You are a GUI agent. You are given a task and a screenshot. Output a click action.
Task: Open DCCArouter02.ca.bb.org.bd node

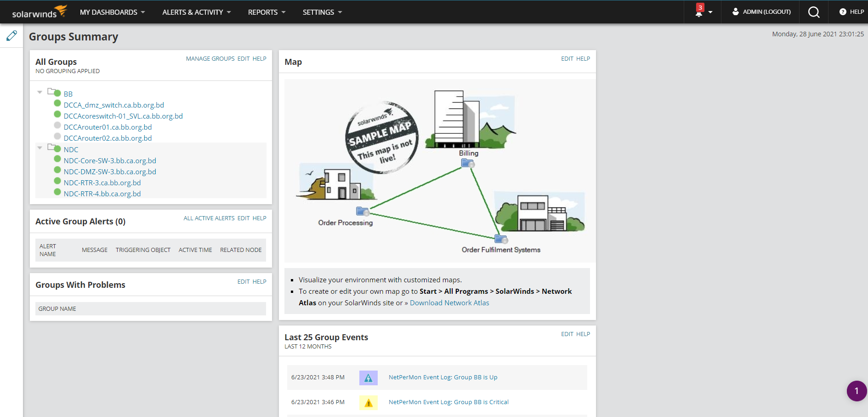click(108, 138)
